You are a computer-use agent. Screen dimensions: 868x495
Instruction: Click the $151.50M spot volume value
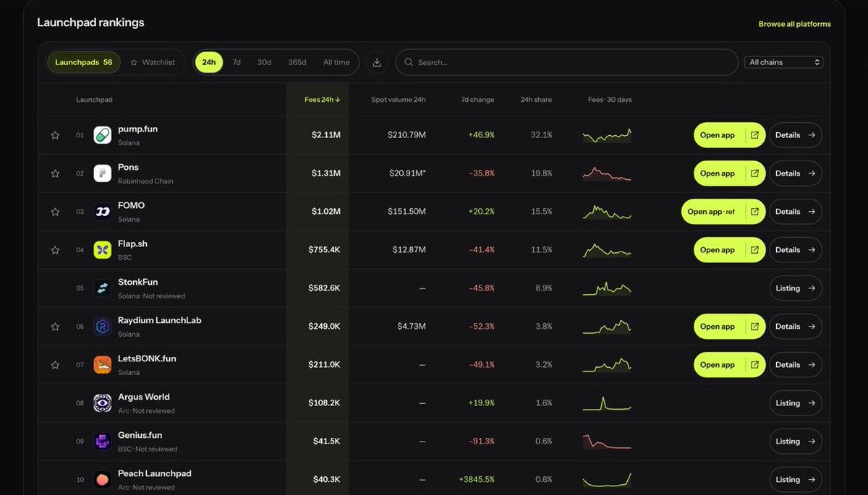[x=407, y=212]
